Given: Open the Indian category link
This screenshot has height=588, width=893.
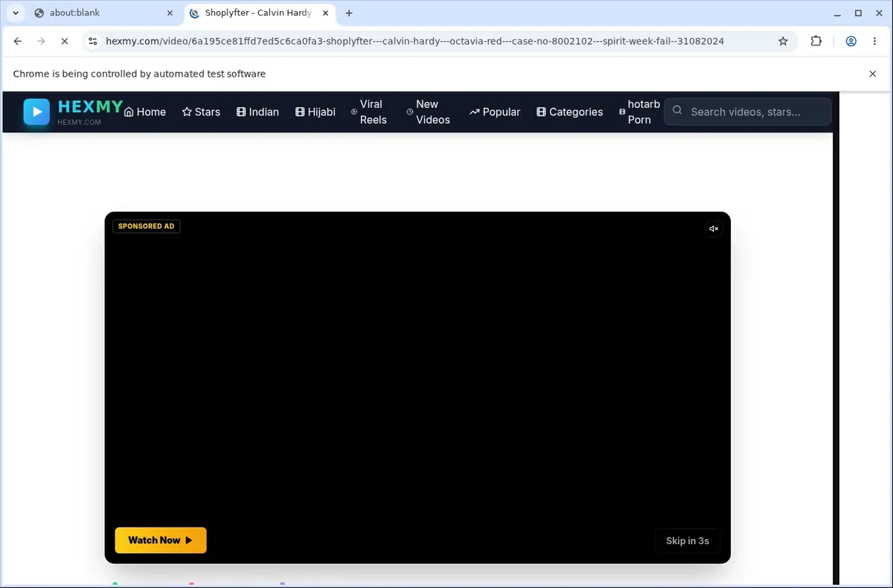Looking at the screenshot, I should click(257, 112).
